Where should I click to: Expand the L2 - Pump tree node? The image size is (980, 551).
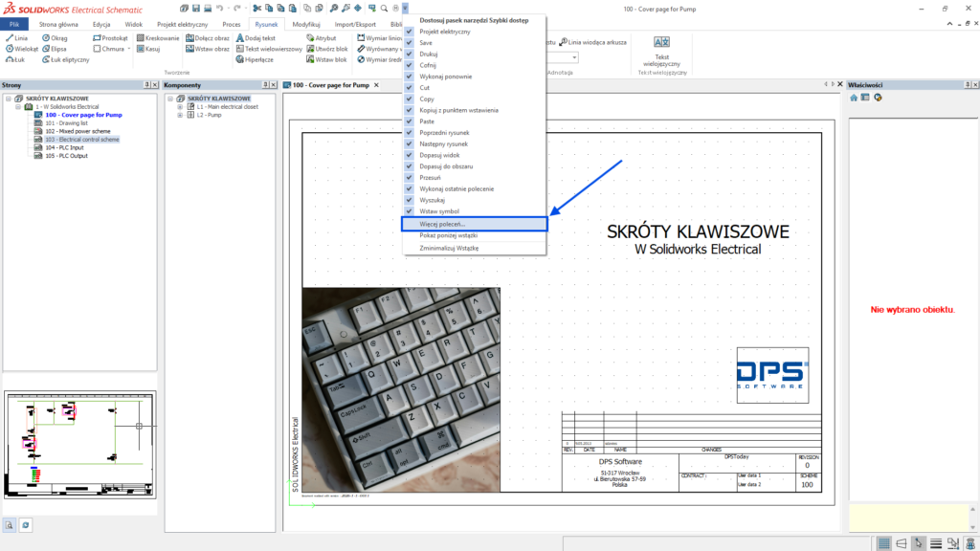(x=180, y=115)
